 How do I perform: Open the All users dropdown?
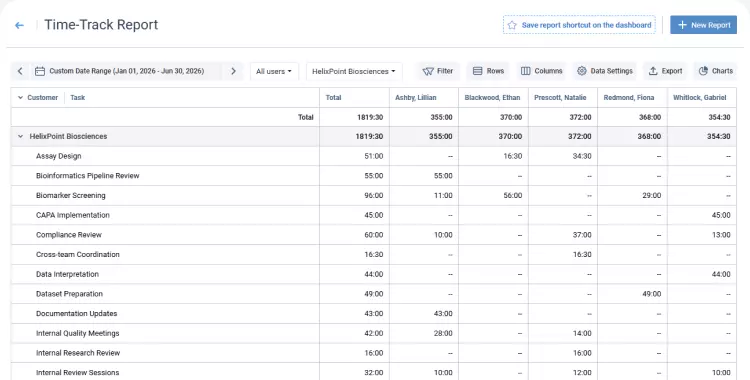click(x=274, y=71)
